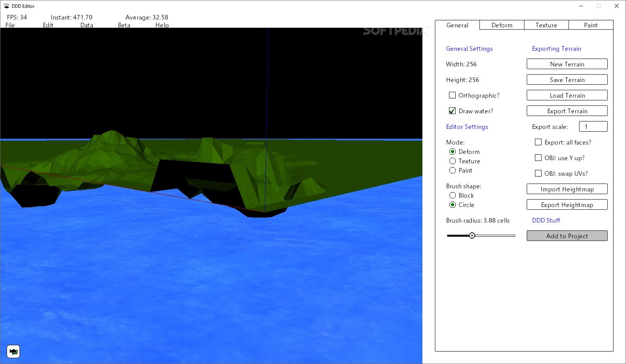Select Texture mode radio button
Viewport: 626px width, 364px height.
[453, 161]
